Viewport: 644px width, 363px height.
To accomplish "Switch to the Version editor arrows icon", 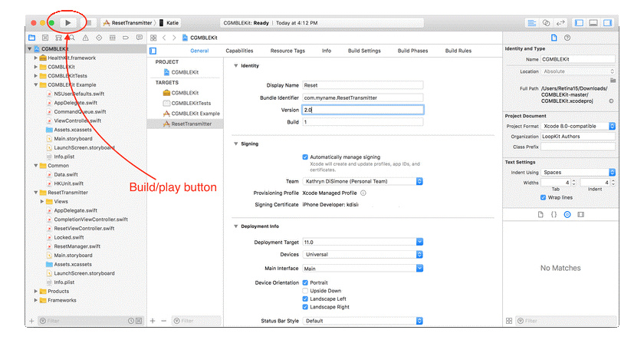I will (560, 23).
